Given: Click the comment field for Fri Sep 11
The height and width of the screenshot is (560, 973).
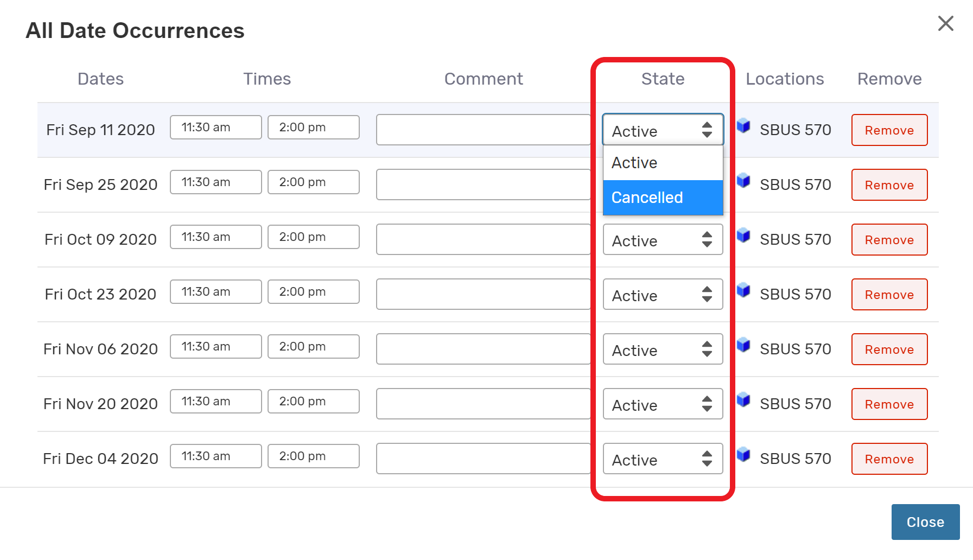Looking at the screenshot, I should coord(483,130).
